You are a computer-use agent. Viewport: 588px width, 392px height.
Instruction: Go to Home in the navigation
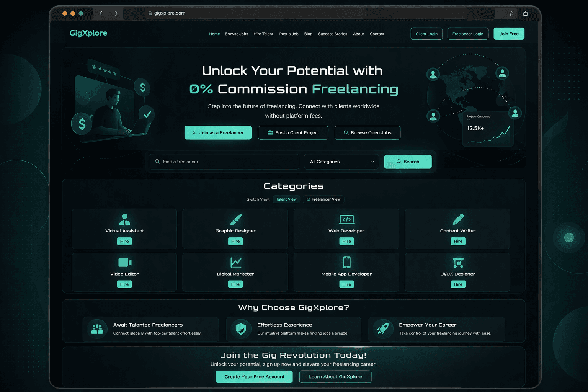214,34
